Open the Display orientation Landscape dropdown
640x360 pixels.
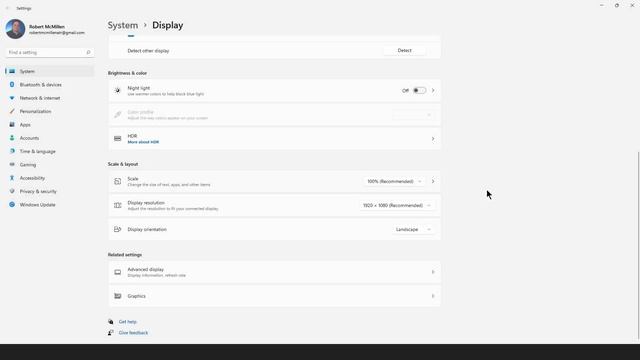tap(412, 229)
